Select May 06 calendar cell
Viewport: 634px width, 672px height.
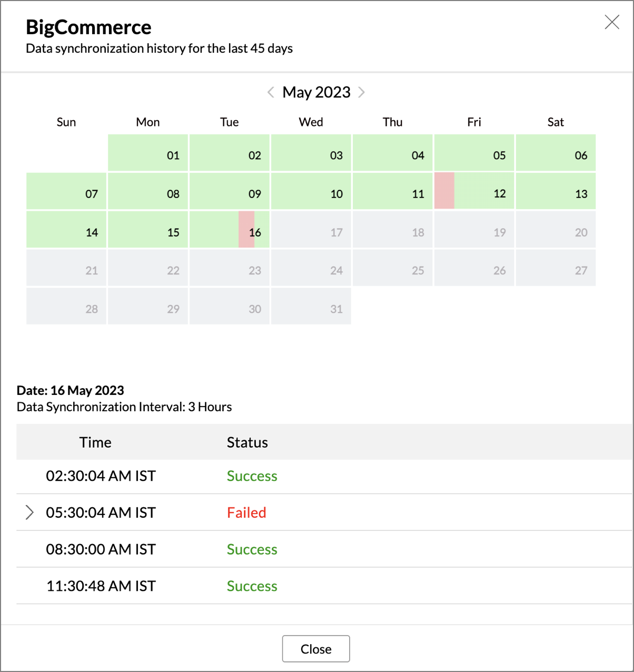(x=556, y=153)
